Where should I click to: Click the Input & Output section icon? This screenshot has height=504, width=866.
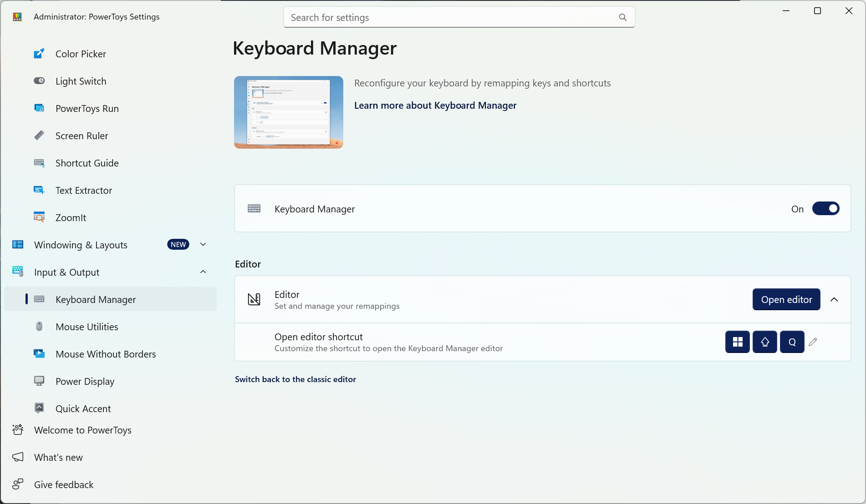18,272
